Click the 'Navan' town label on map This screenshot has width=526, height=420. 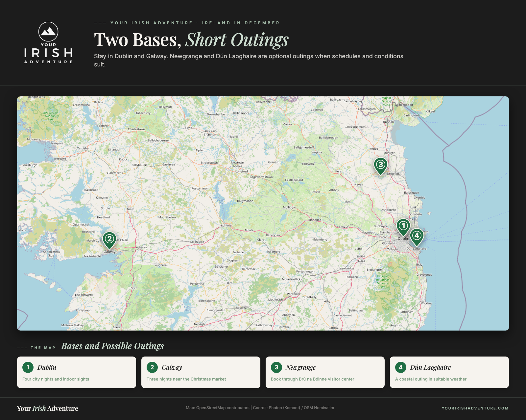359,185
